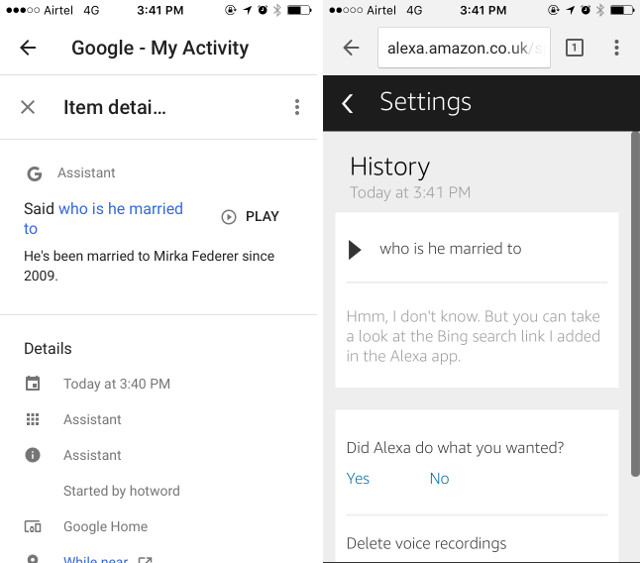The image size is (640, 563).
Task: Open the browser three-dot overflow menu
Action: click(616, 48)
